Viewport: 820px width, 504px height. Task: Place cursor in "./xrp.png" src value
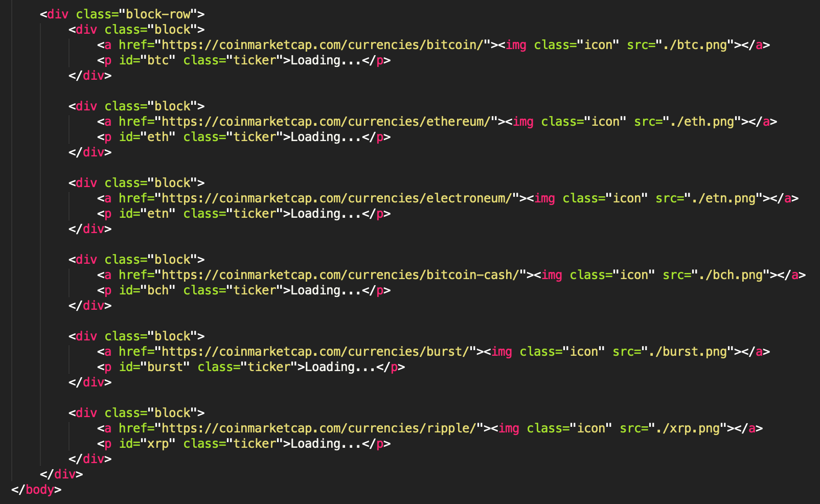coord(688,428)
